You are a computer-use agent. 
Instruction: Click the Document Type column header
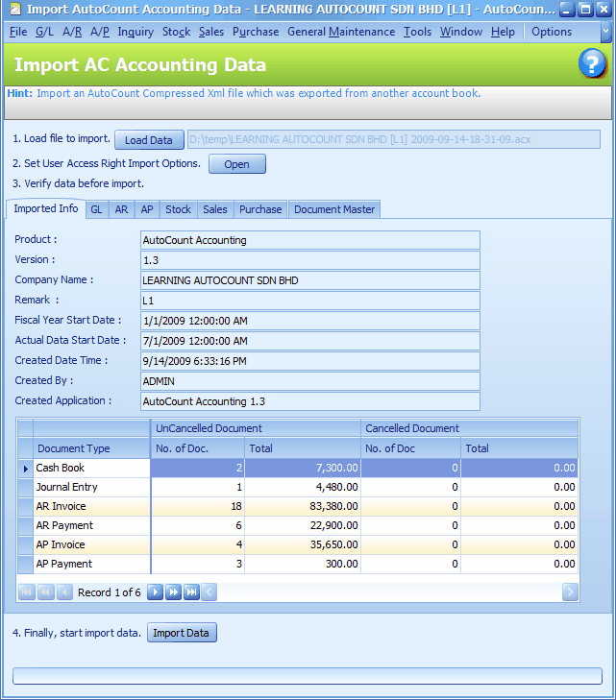pos(91,448)
